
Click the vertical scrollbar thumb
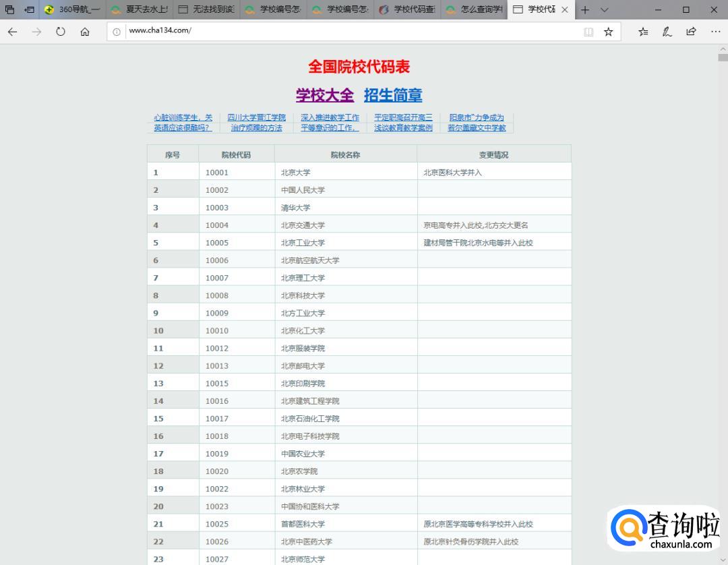(723, 57)
